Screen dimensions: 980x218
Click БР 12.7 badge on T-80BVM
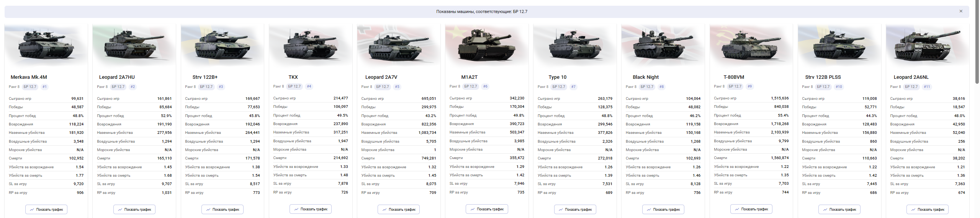735,86
